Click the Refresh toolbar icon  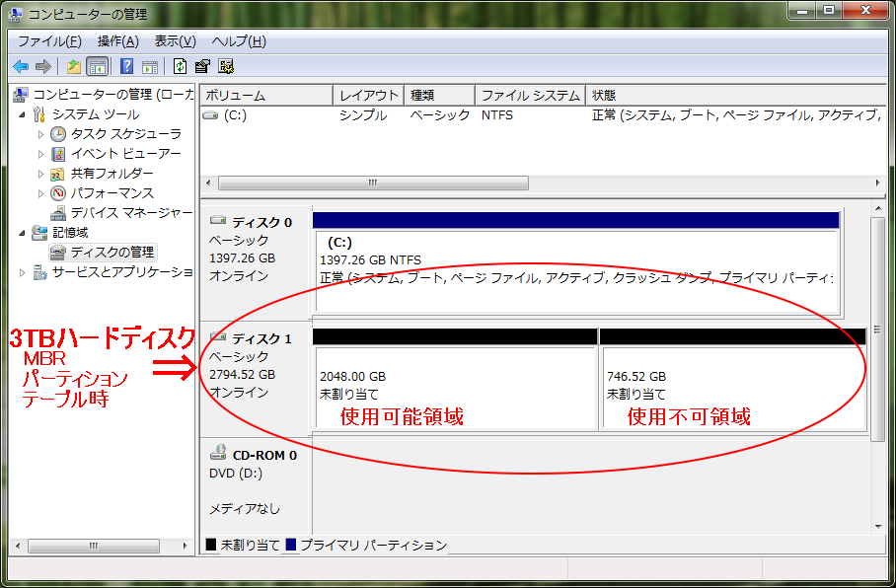tap(180, 66)
